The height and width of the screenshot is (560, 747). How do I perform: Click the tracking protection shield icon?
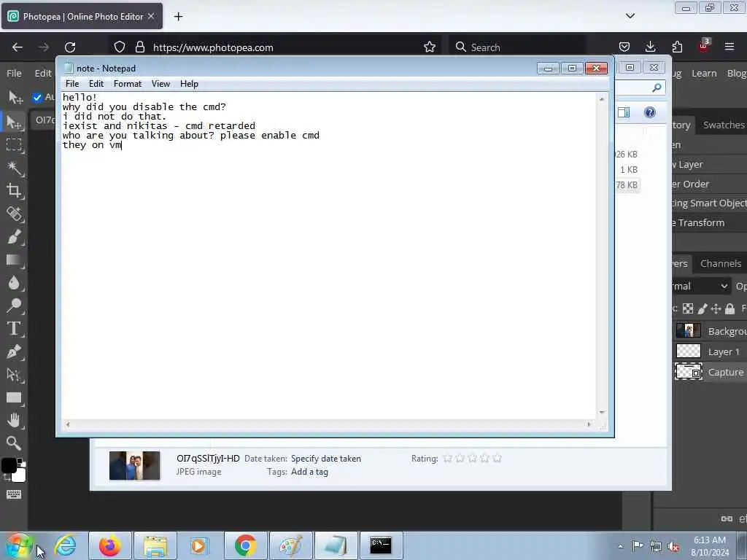click(x=120, y=47)
